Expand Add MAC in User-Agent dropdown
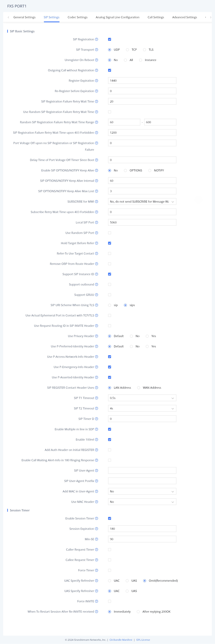 point(142,491)
